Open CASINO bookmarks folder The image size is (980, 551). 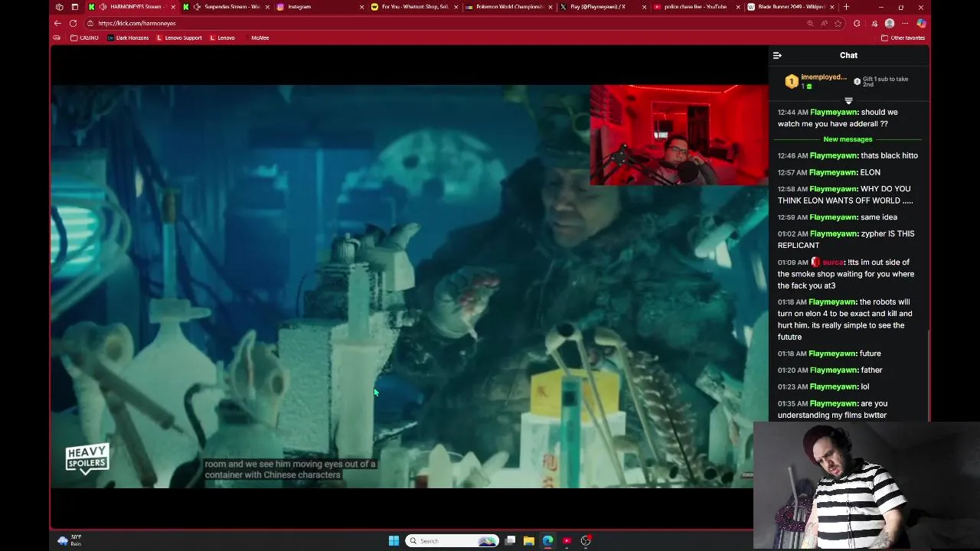[84, 37]
